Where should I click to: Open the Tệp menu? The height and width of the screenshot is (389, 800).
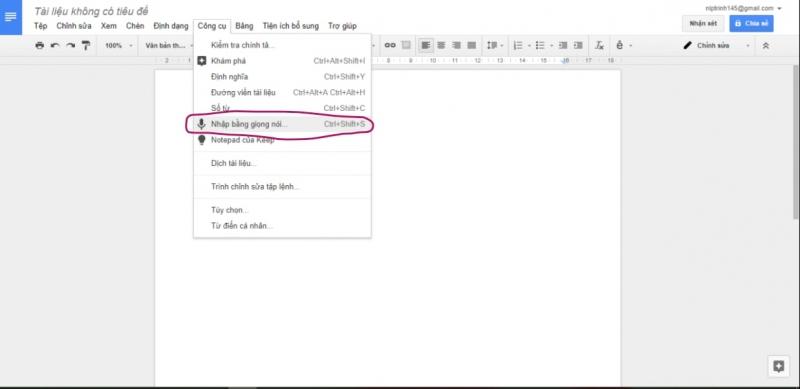(40, 26)
